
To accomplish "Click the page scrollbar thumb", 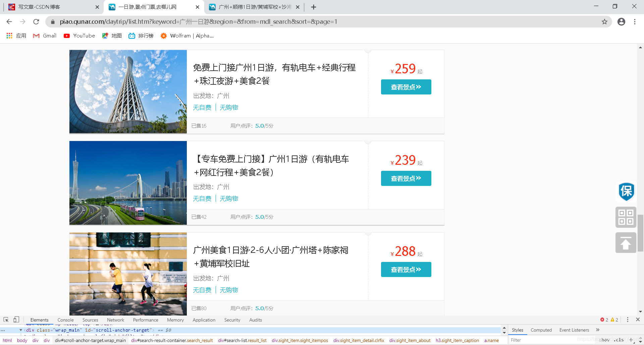I will 641,233.
